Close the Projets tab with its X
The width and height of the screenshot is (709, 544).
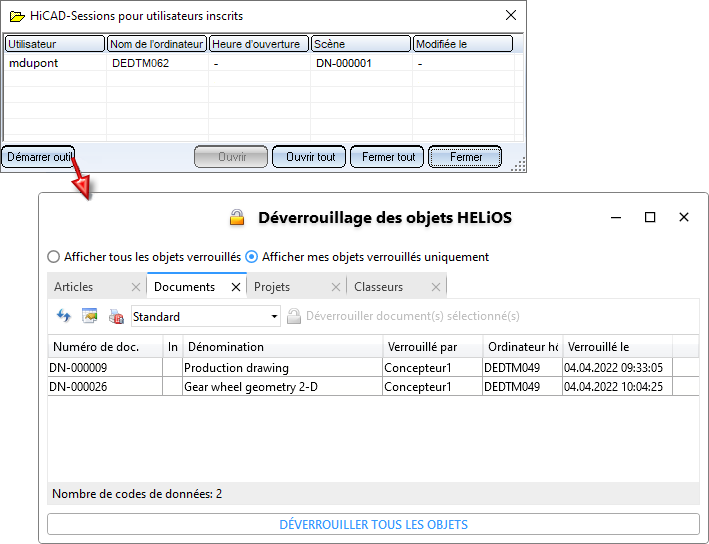point(336,287)
